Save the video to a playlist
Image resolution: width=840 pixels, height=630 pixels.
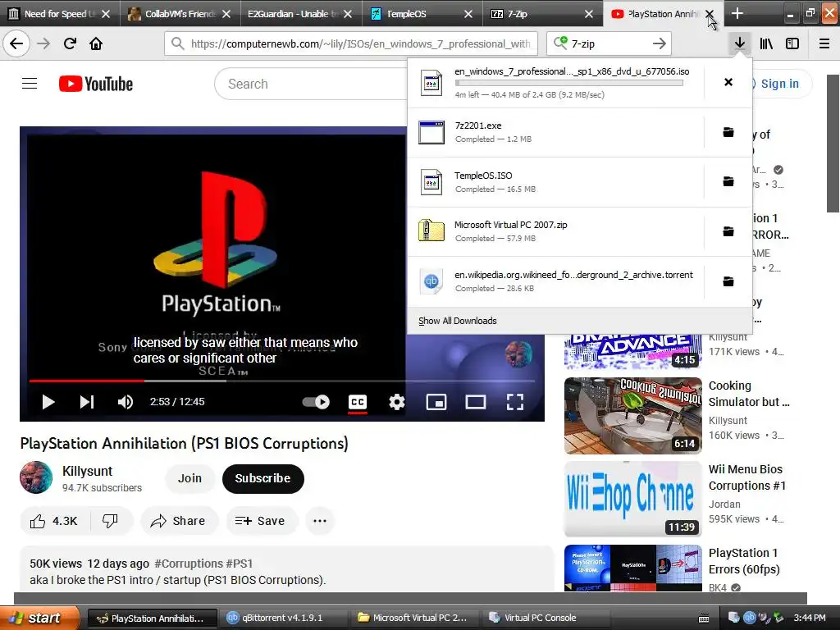pos(262,521)
